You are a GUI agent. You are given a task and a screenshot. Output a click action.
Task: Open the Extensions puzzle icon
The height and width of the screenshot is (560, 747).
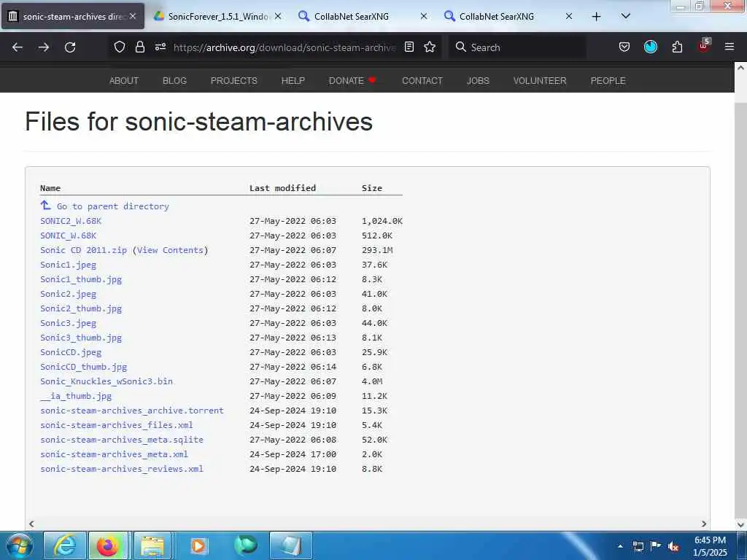pyautogui.click(x=677, y=47)
